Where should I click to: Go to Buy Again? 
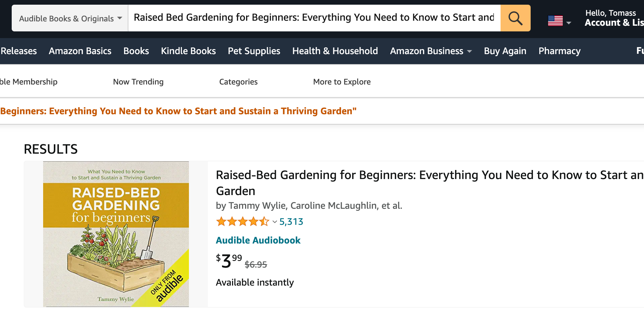[505, 51]
